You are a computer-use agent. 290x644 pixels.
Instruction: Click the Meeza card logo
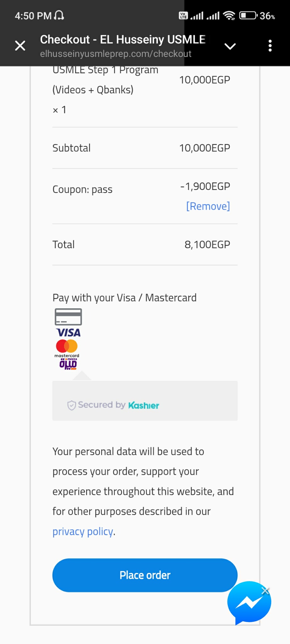tap(68, 364)
